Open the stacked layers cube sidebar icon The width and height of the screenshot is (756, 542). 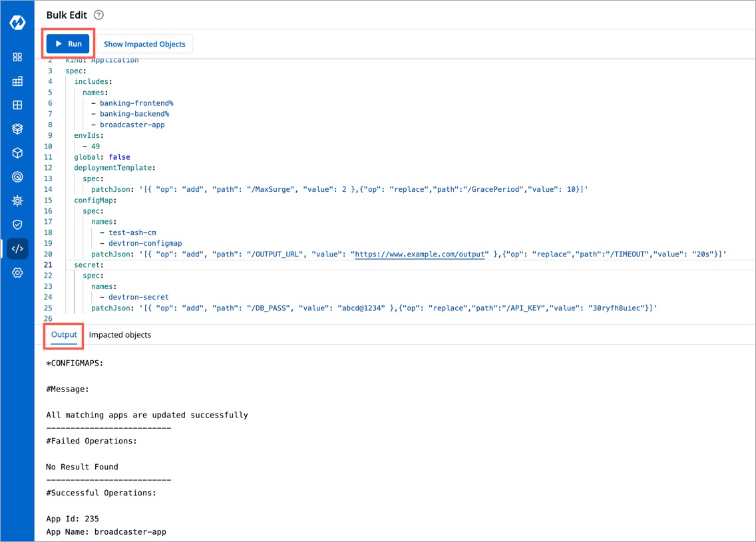pyautogui.click(x=17, y=129)
